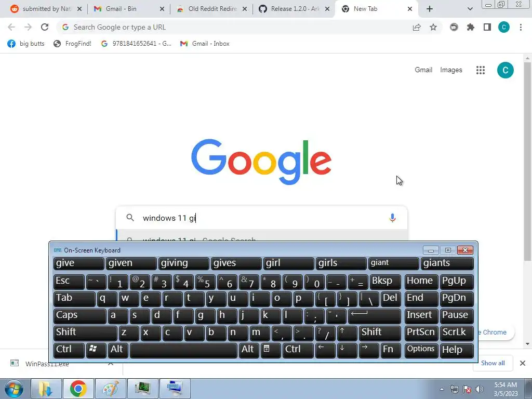
Task: Reload the page with the refresh icon
Action: click(x=45, y=27)
